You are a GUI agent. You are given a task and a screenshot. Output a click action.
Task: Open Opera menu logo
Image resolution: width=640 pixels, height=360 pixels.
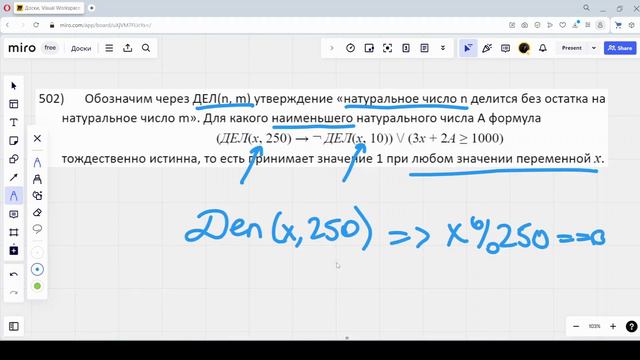[7, 8]
